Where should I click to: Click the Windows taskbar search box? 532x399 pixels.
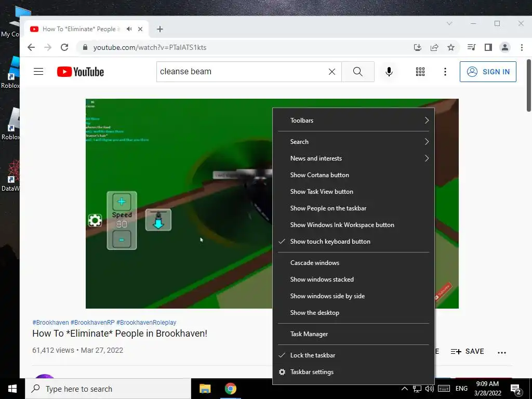pyautogui.click(x=108, y=389)
